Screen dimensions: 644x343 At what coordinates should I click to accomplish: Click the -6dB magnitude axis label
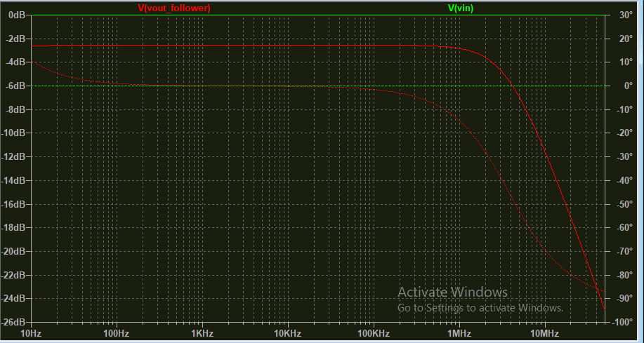click(x=15, y=86)
